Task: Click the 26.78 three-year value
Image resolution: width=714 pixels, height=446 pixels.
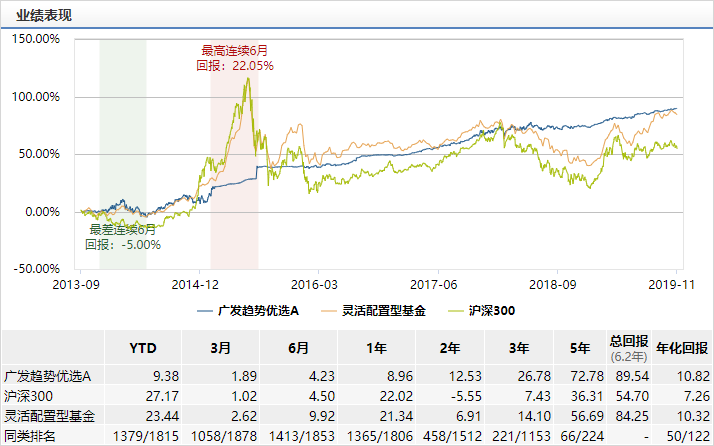Action: pos(534,376)
